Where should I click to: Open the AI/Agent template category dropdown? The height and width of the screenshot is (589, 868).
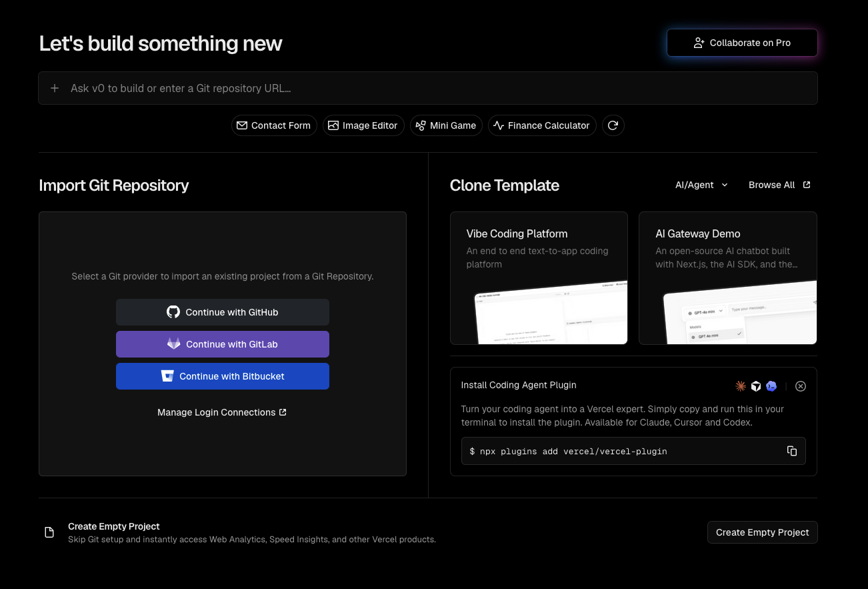[702, 185]
